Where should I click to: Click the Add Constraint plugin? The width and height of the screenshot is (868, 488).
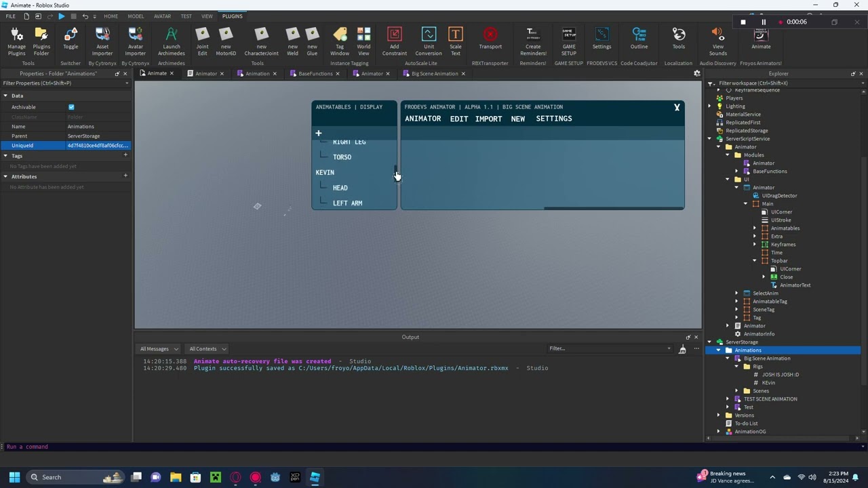pyautogui.click(x=394, y=42)
